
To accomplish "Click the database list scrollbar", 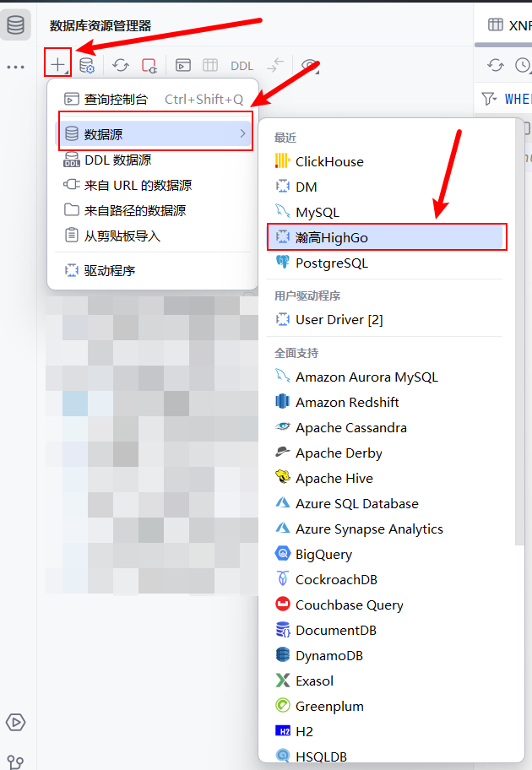I will click(x=519, y=334).
